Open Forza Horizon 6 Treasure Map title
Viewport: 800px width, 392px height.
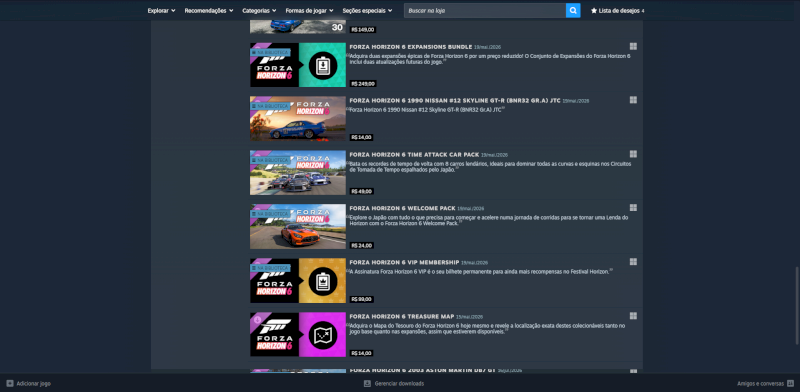[x=402, y=316]
